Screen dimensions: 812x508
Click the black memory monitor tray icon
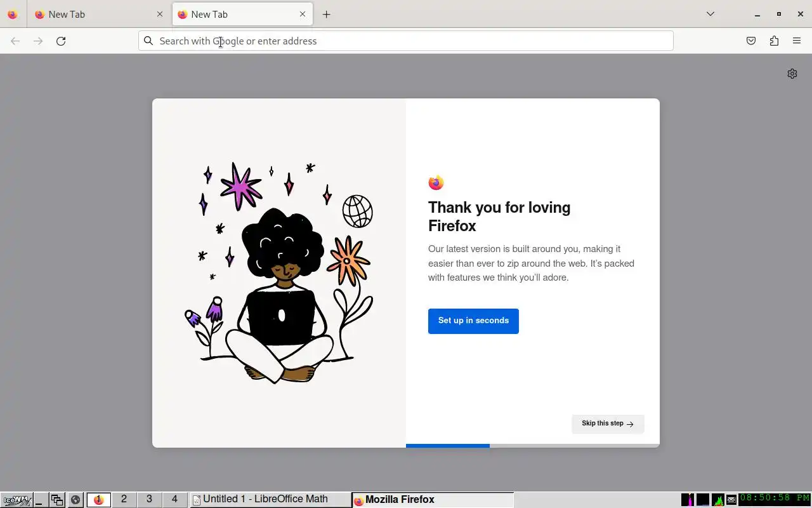(703, 500)
